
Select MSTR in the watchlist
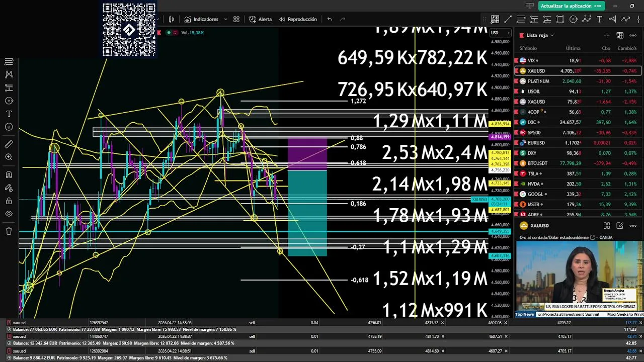click(x=578, y=204)
